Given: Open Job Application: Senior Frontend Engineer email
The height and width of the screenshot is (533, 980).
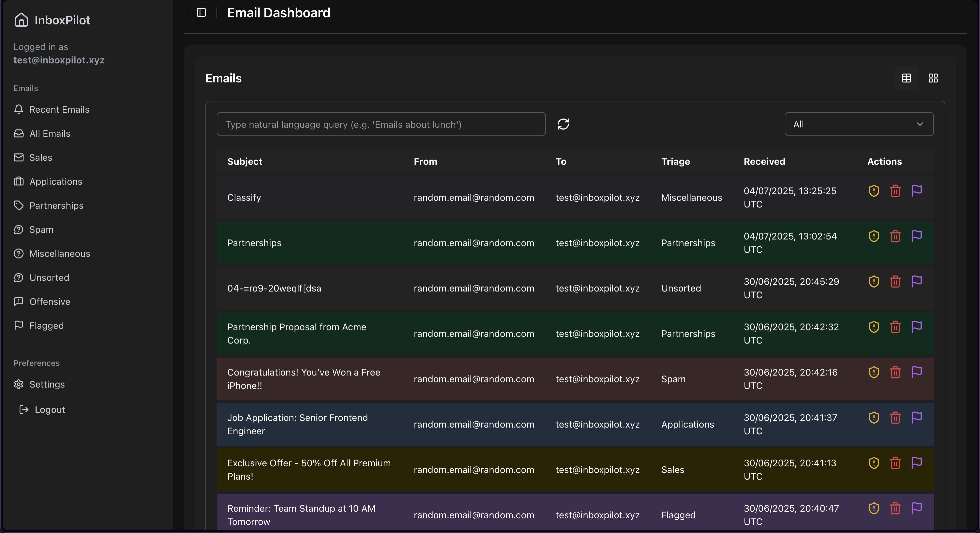Looking at the screenshot, I should (x=297, y=424).
